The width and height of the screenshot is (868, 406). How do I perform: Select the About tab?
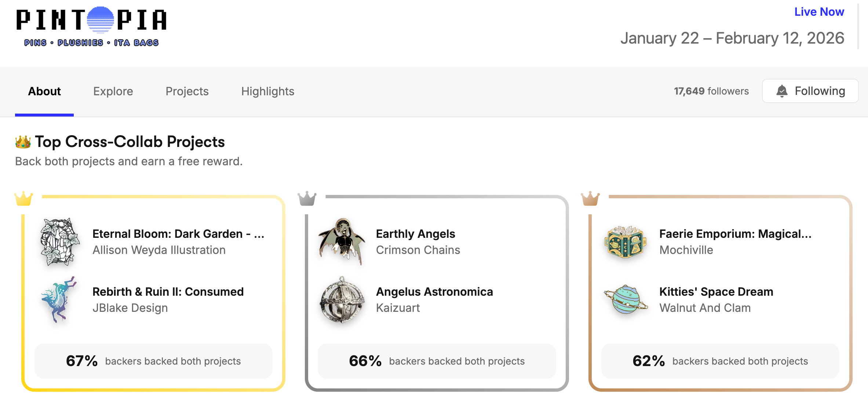click(x=44, y=91)
